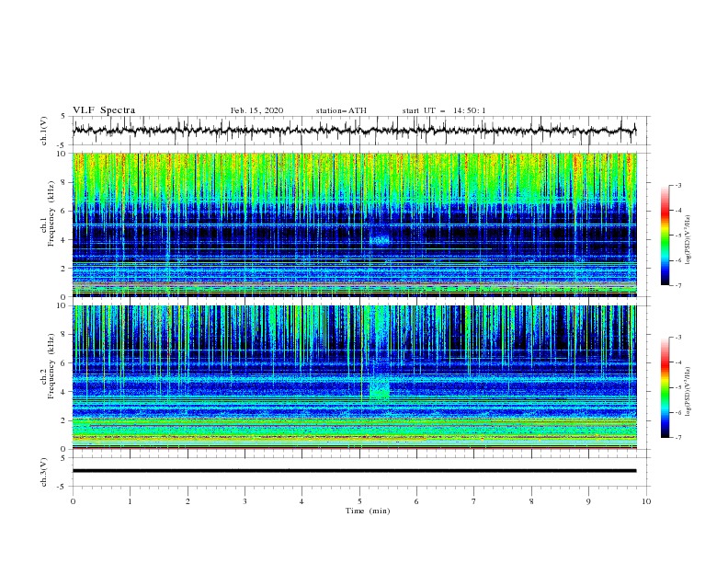Click the time axis tick label "8"
The height and width of the screenshot is (563, 728).
point(531,501)
